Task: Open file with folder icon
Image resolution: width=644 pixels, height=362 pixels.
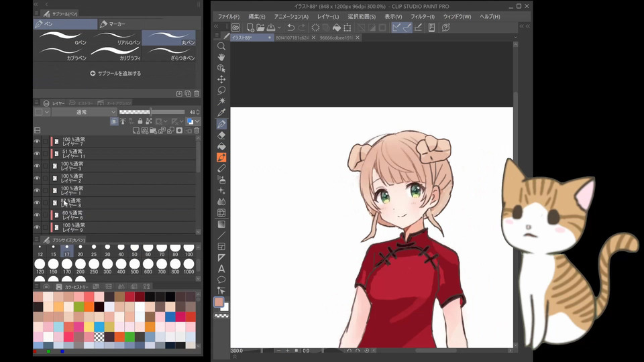Action: point(260,27)
